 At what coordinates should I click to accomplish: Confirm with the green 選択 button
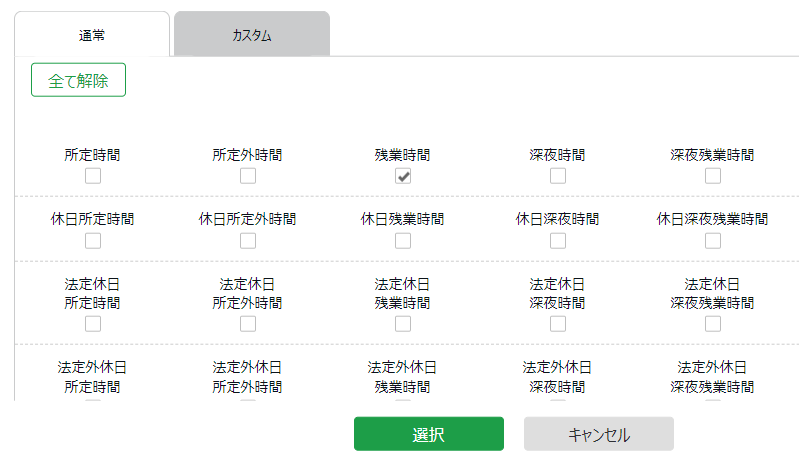[x=429, y=434]
